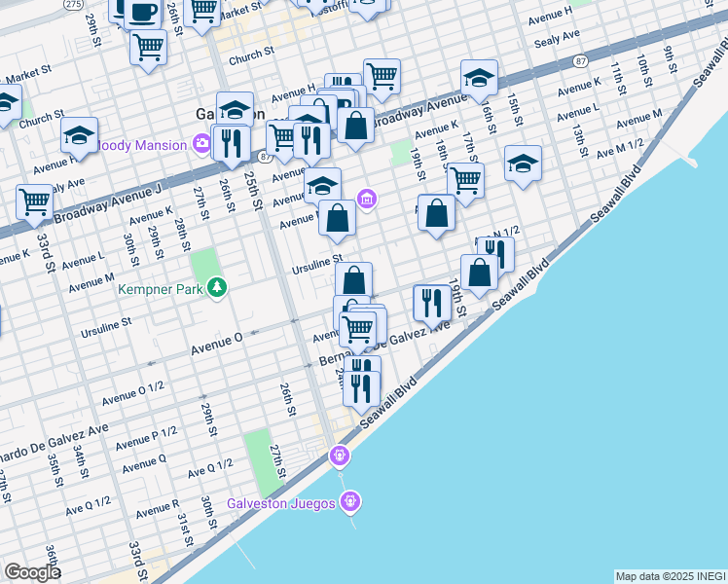Select Ave M 1/2 street label
The height and width of the screenshot is (584, 728).
[x=620, y=148]
